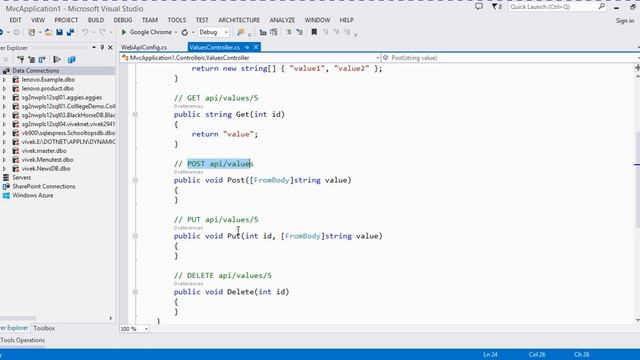
Task: Open the DEBUG menu
Action: pyautogui.click(x=123, y=20)
